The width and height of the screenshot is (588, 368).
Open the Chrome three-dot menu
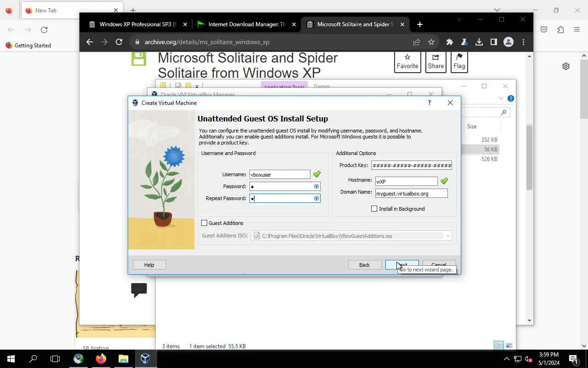coord(523,42)
